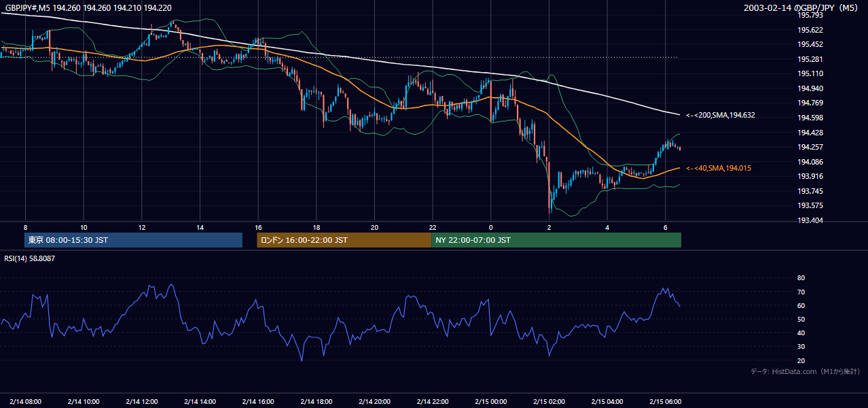This screenshot has width=868, height=408.
Task: Click price axis value 193.745
Action: click(810, 191)
